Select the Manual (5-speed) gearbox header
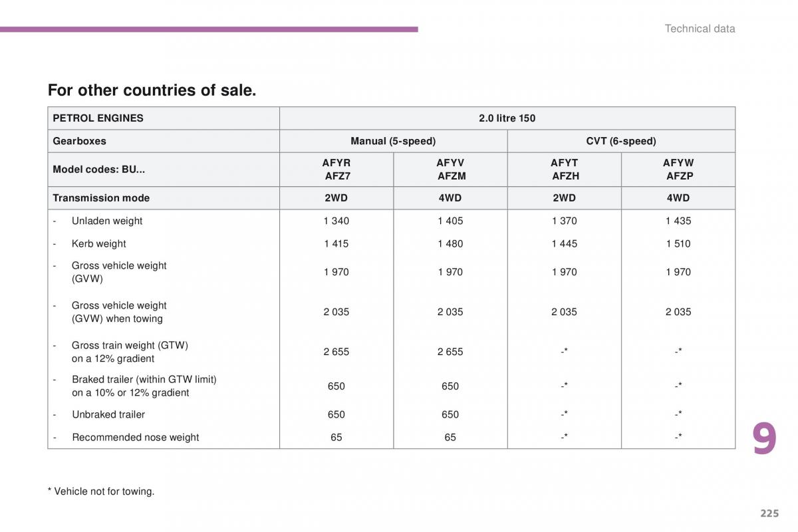This screenshot has width=798, height=532. 393,141
